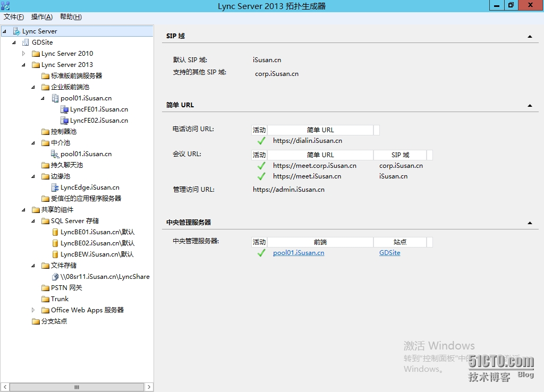544x392 pixels.
Task: Click the 控制器池 folder icon
Action: [x=45, y=132]
